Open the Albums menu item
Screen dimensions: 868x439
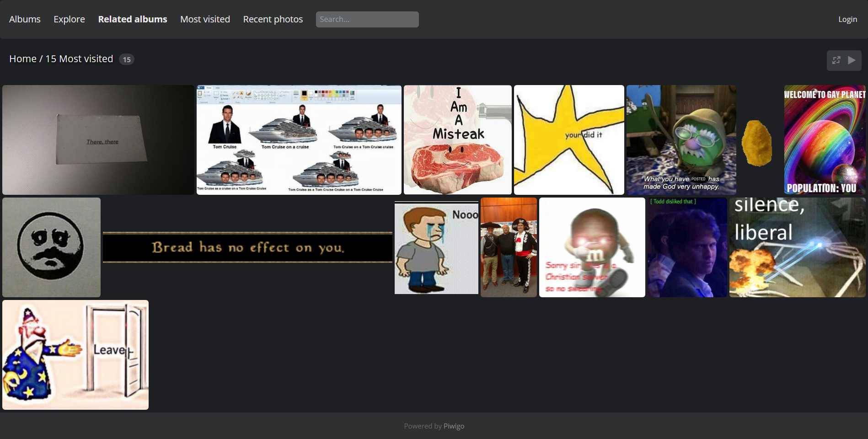25,19
